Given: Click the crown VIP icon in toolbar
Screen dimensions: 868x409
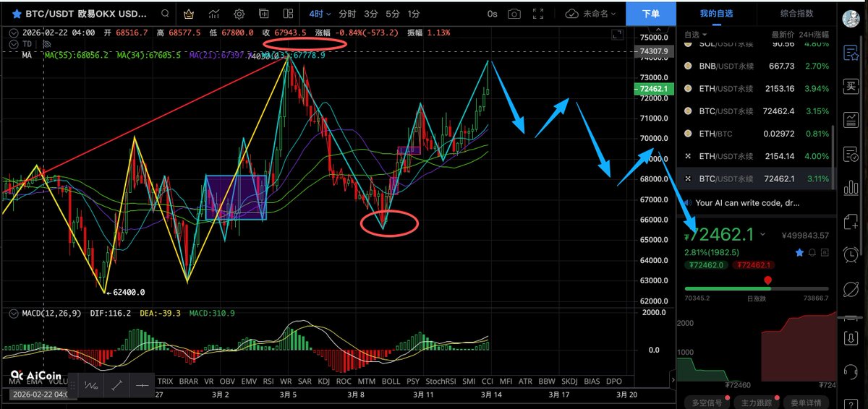Looking at the screenshot, I should pos(189,14).
